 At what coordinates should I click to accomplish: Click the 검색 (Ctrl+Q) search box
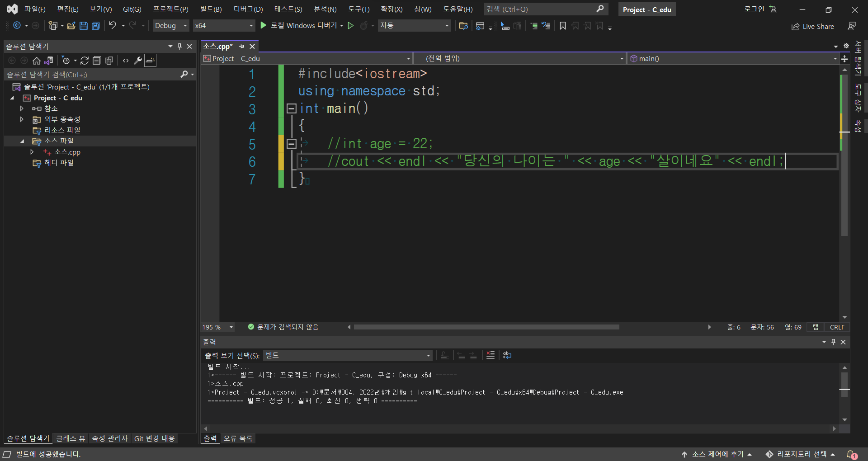546,9
